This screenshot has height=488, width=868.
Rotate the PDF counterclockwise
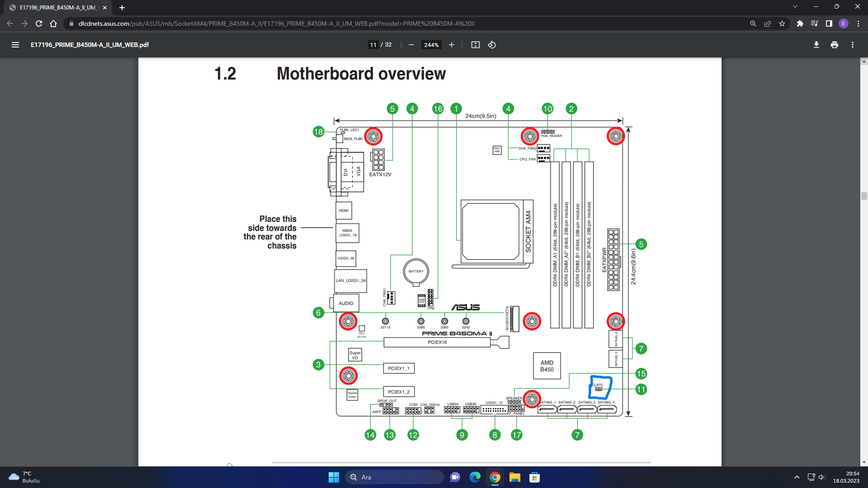(x=492, y=45)
